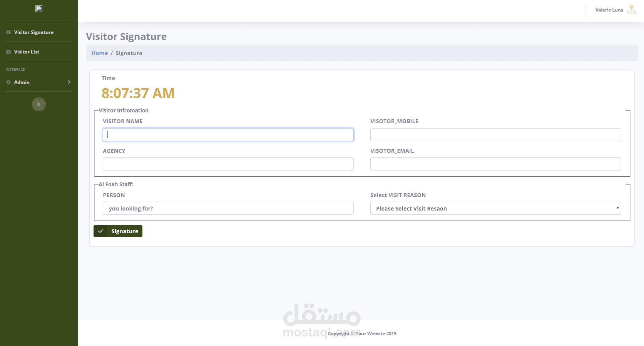Screen dimensions: 644x346
Task: Click the Al Foah Staff legend label
Action: [116, 184]
